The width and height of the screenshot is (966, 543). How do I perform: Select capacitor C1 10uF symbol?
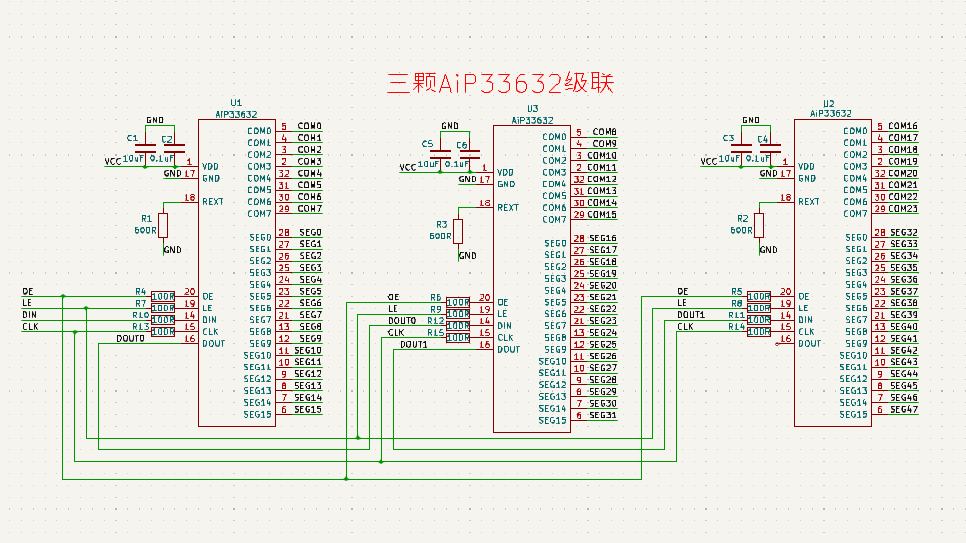(x=145, y=148)
